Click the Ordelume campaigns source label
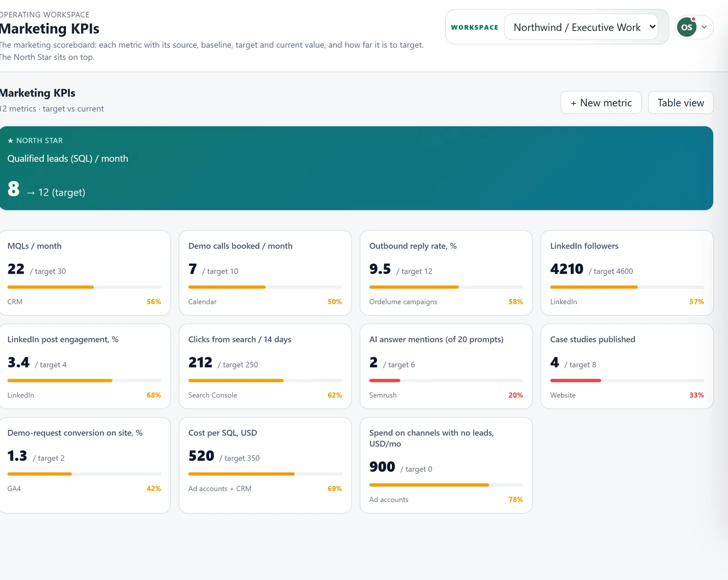Screen dimensions: 728x580 tap(403, 302)
